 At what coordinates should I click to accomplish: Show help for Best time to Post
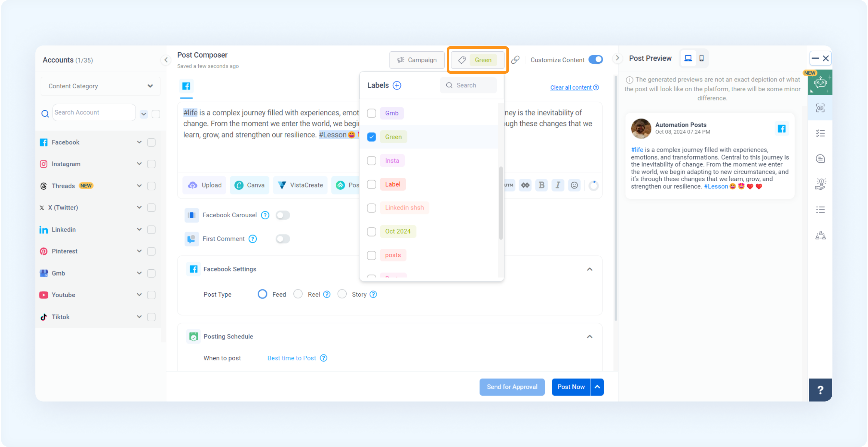coord(324,358)
